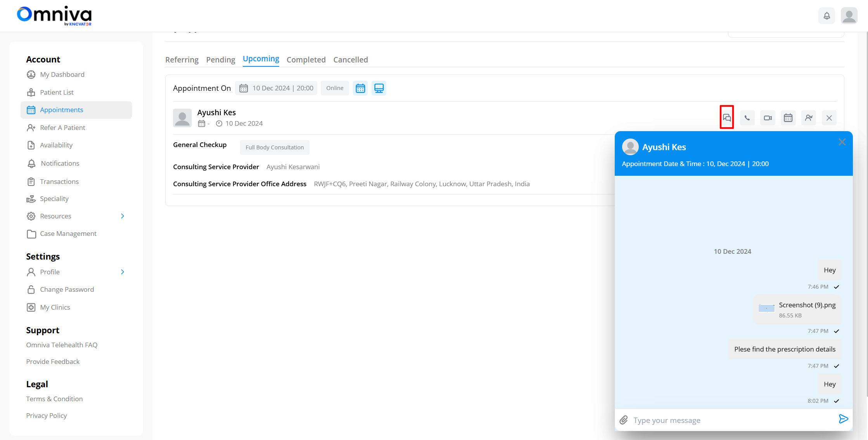Image resolution: width=868 pixels, height=440 pixels.
Task: Click the paperclip attach file icon
Action: click(624, 420)
